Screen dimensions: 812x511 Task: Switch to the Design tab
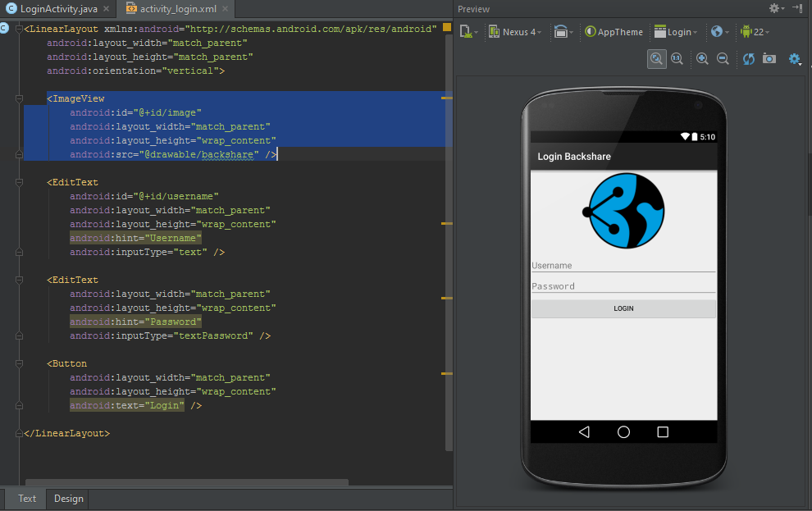click(x=68, y=499)
